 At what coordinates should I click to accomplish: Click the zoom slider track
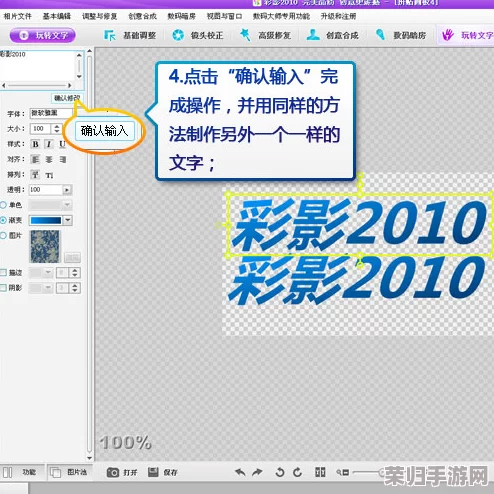tap(368, 472)
